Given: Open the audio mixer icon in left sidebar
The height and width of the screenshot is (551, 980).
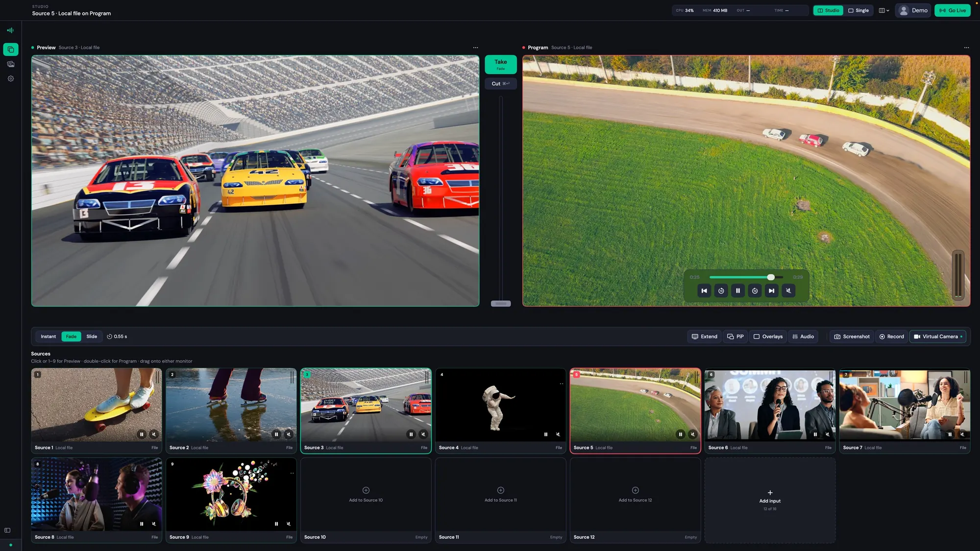Looking at the screenshot, I should tap(10, 30).
